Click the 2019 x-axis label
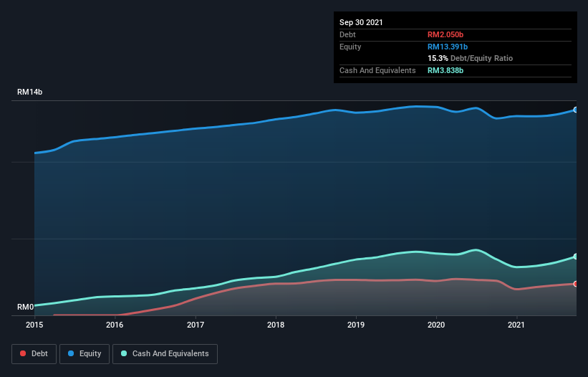 (356, 325)
